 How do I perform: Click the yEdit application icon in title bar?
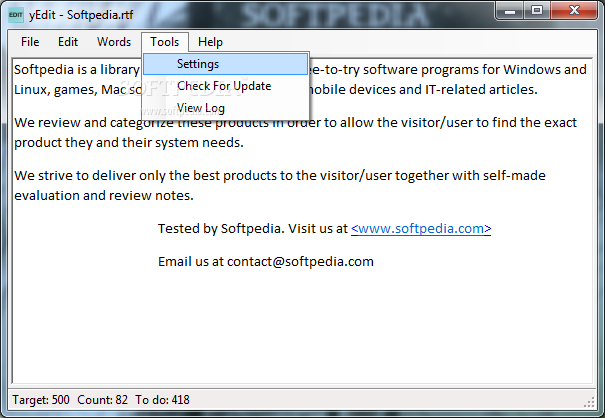pyautogui.click(x=16, y=15)
